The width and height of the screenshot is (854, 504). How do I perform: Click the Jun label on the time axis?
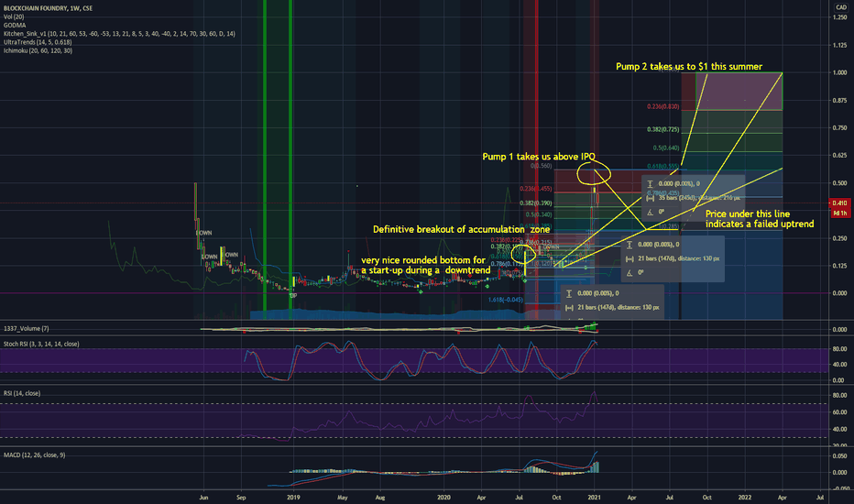coord(203,497)
